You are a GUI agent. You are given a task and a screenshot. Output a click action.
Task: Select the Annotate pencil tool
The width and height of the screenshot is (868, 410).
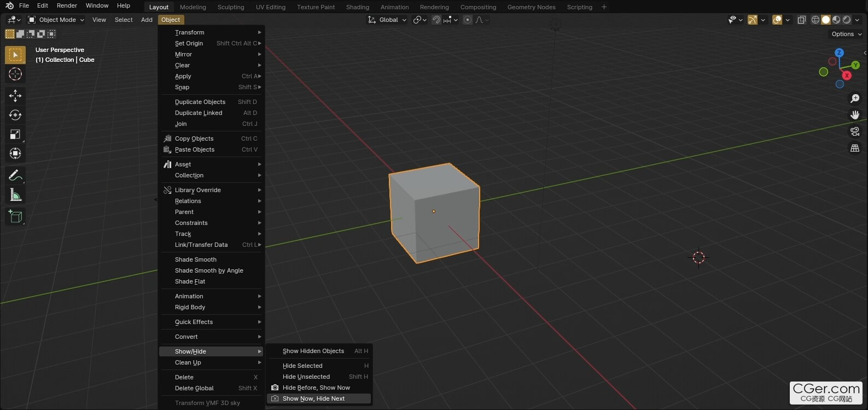point(15,175)
